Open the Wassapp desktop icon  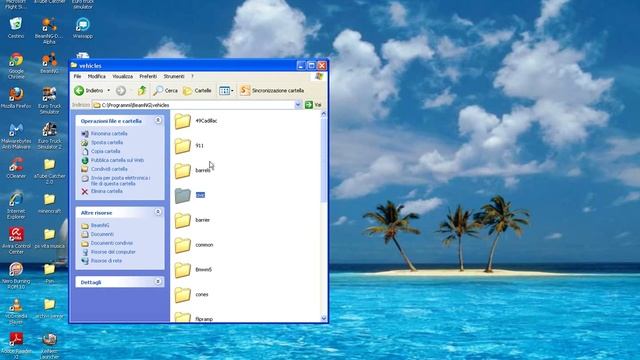tap(83, 28)
